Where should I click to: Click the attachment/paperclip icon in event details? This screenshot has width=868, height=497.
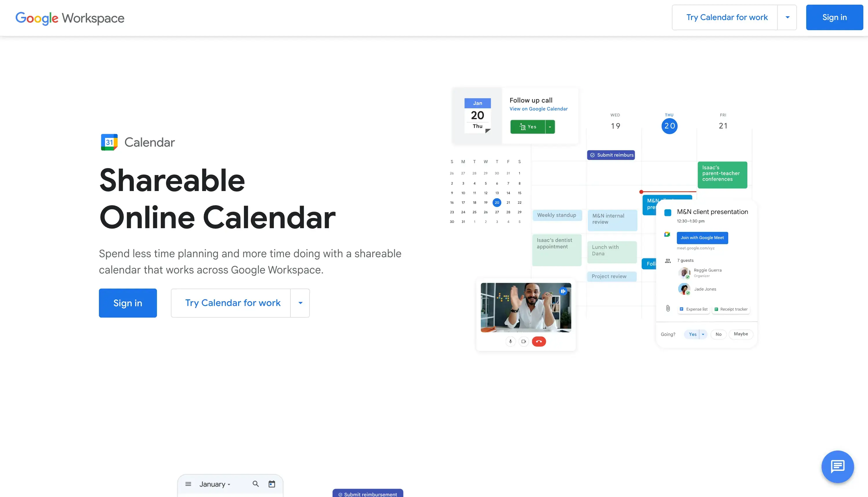668,309
